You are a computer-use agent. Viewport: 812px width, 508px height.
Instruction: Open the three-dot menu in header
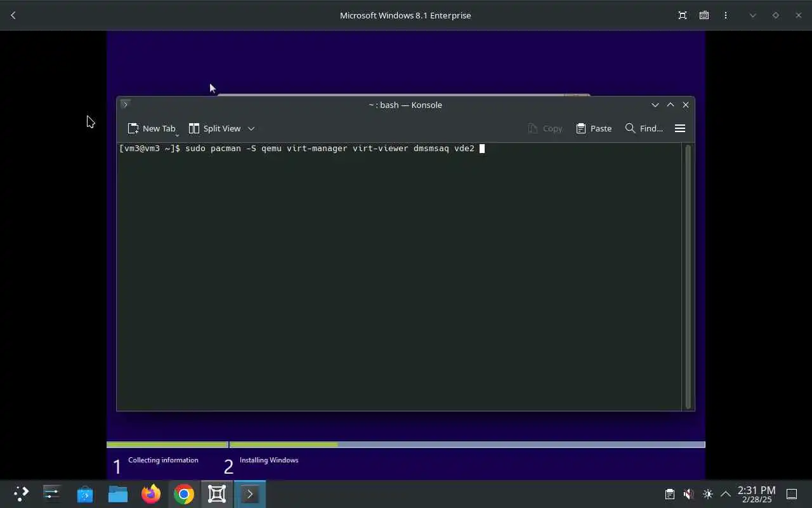(726, 15)
